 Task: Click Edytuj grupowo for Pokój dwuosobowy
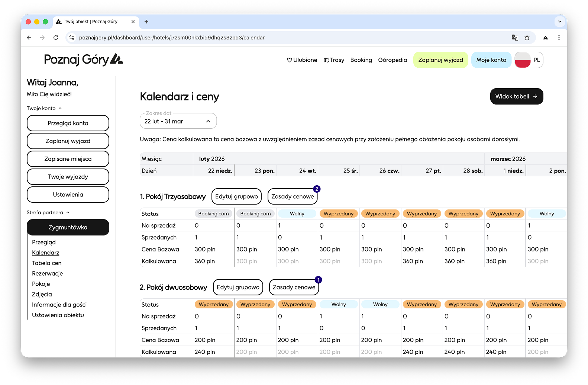(238, 287)
